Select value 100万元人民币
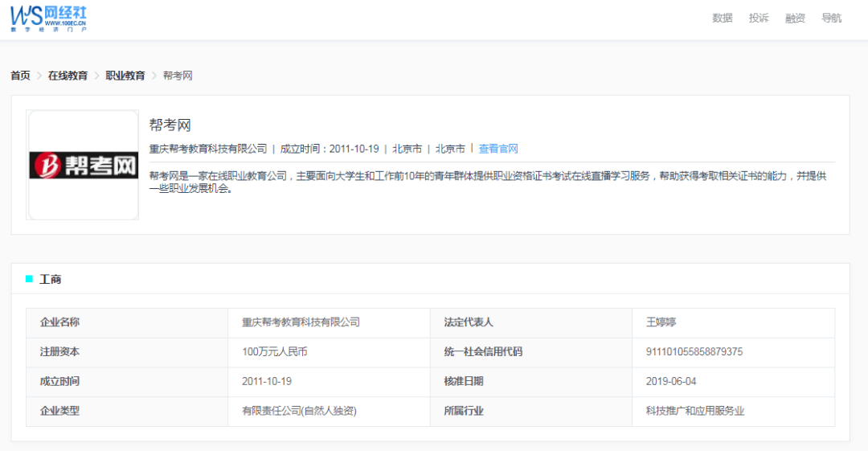This screenshot has height=451, width=868. click(x=275, y=352)
